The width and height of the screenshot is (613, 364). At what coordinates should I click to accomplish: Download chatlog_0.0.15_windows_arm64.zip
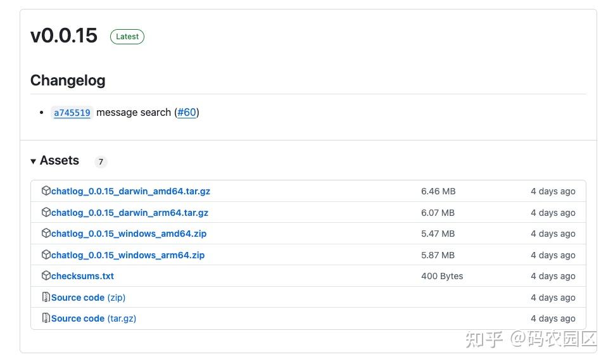pyautogui.click(x=127, y=255)
